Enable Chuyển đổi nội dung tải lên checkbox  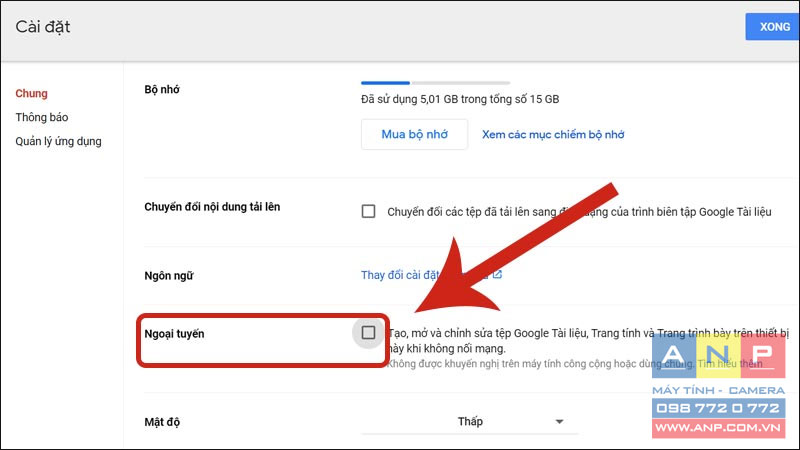click(x=368, y=211)
